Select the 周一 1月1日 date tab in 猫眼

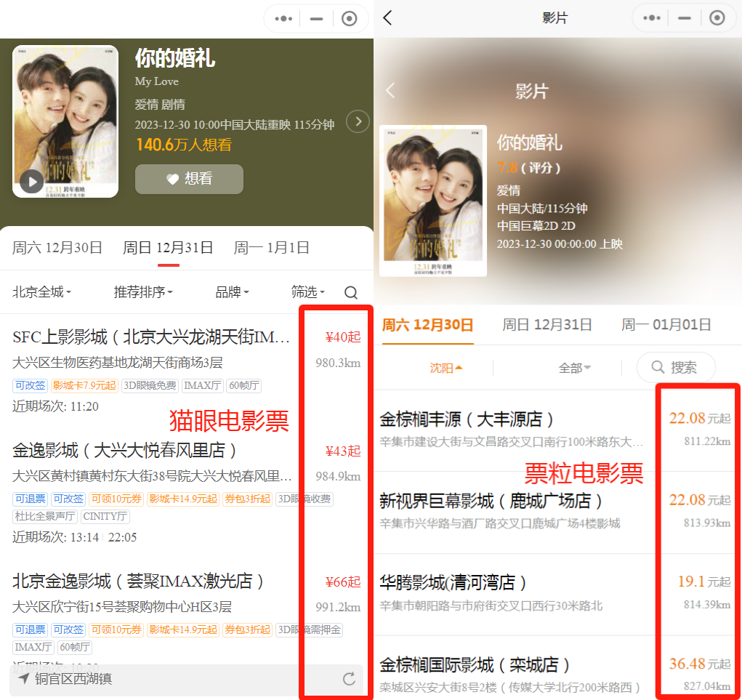(272, 248)
